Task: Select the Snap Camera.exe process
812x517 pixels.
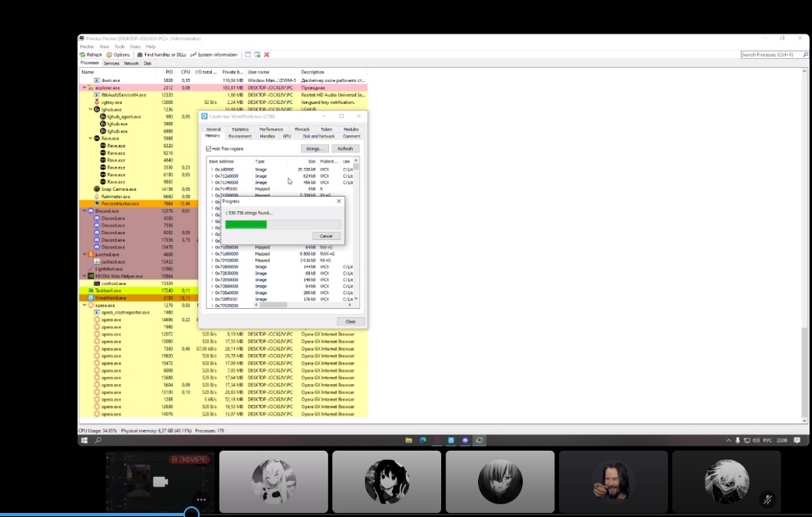Action: [x=118, y=189]
